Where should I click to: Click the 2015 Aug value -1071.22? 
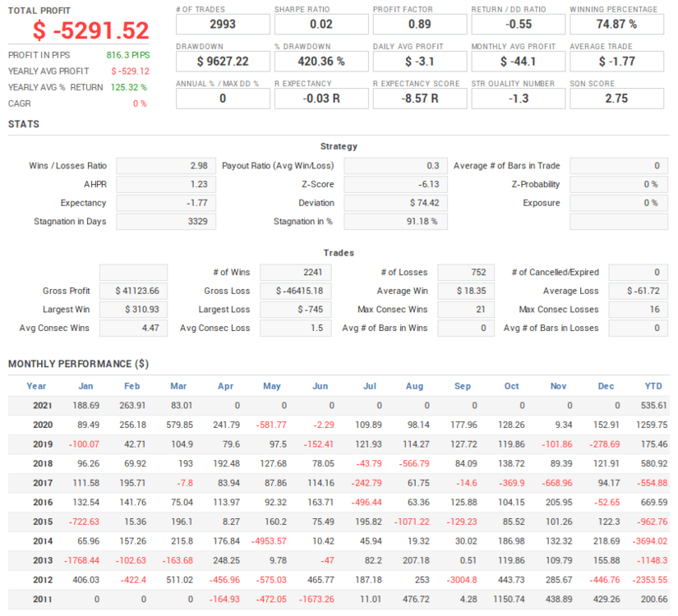click(x=412, y=522)
